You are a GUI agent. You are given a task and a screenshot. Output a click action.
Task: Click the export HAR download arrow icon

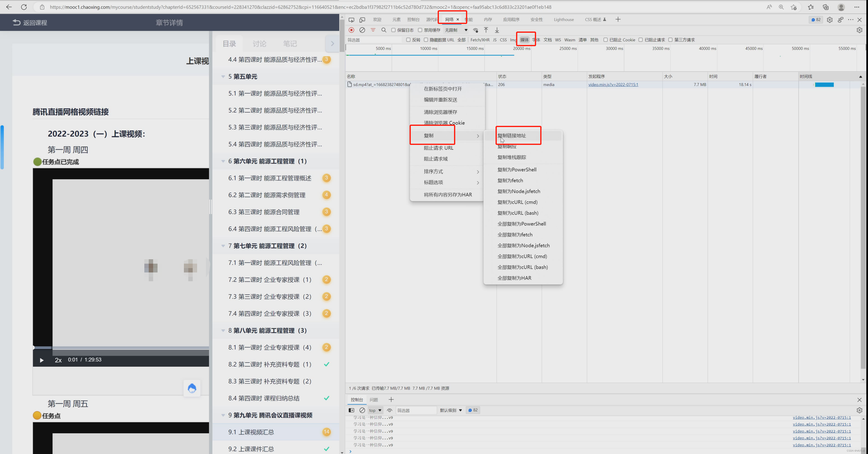497,30
